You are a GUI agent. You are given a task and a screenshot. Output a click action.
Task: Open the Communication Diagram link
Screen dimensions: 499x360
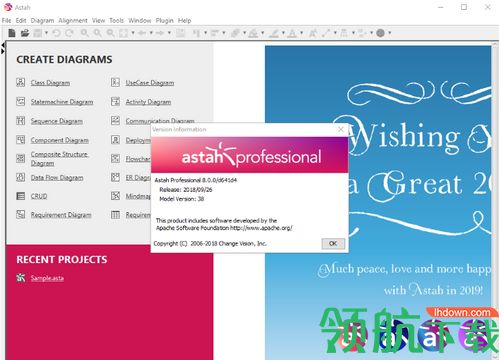160,121
